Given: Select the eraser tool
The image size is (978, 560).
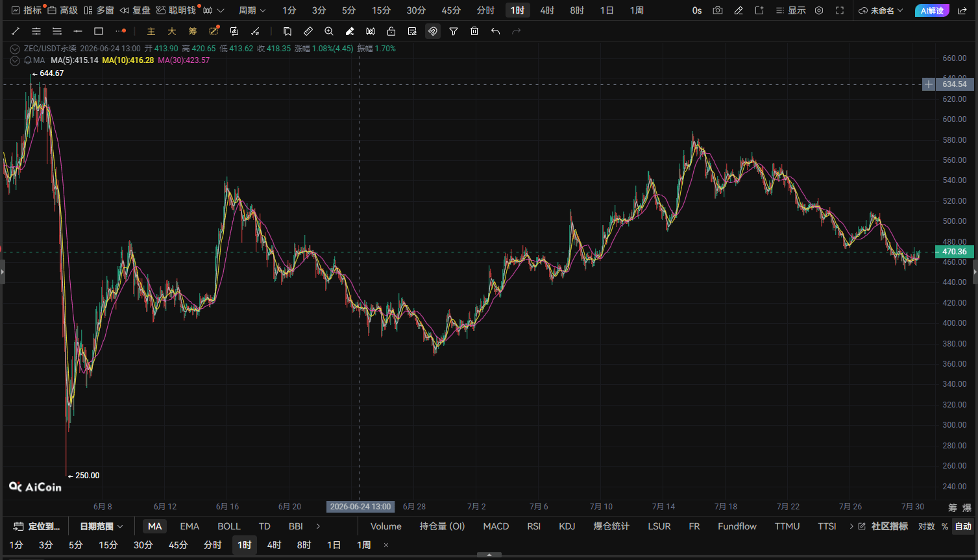Looking at the screenshot, I should (350, 31).
